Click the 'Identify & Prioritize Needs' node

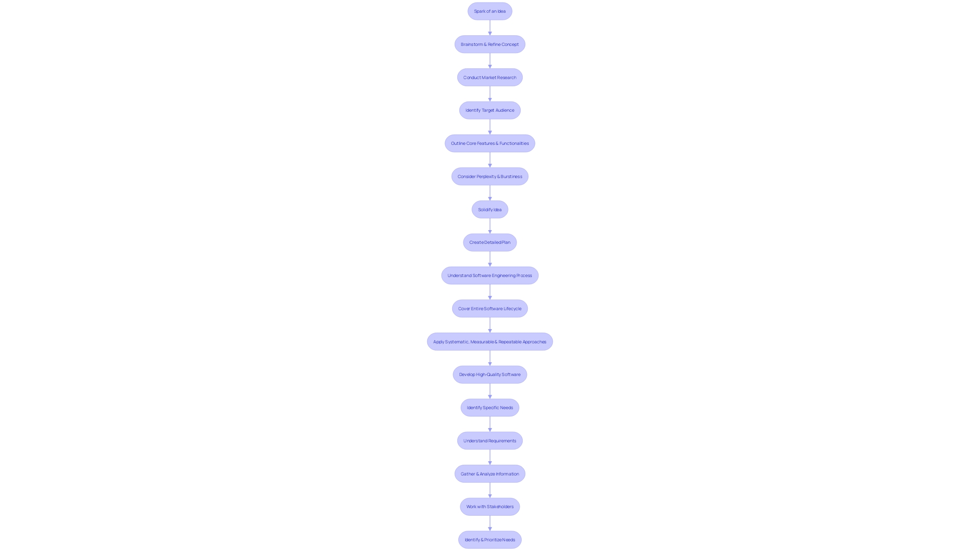[x=489, y=540]
